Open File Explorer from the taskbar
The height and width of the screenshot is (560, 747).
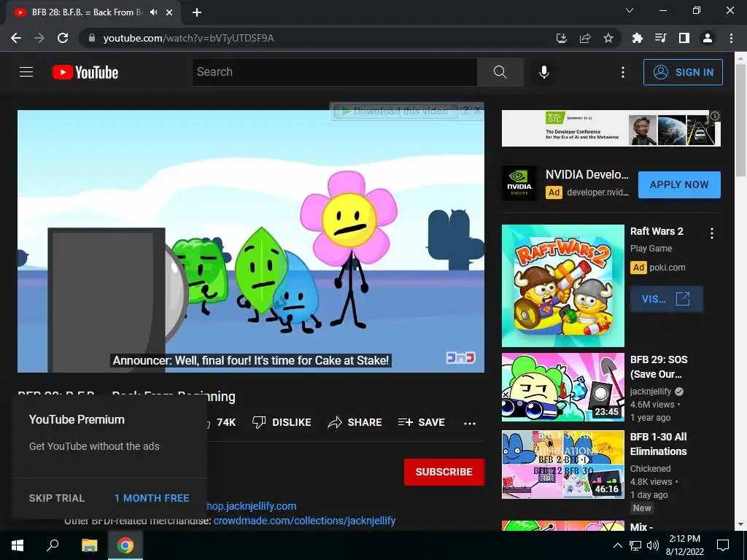(x=89, y=545)
